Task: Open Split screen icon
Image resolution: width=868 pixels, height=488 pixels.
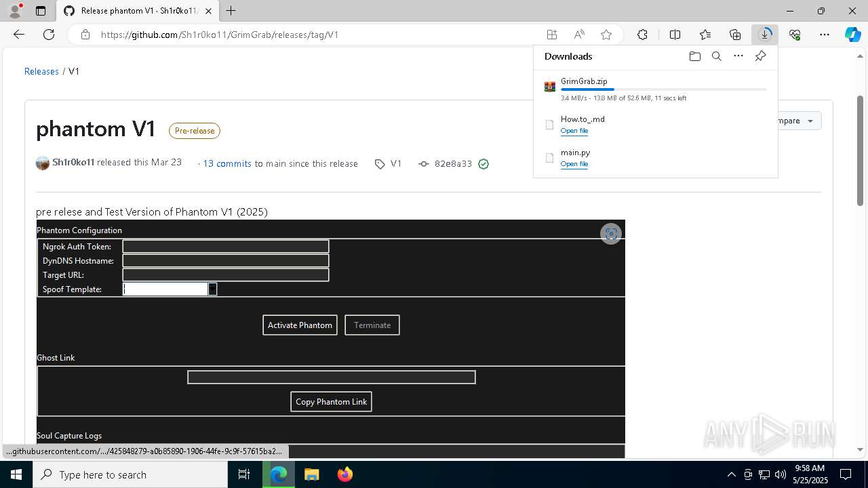Action: point(675,35)
